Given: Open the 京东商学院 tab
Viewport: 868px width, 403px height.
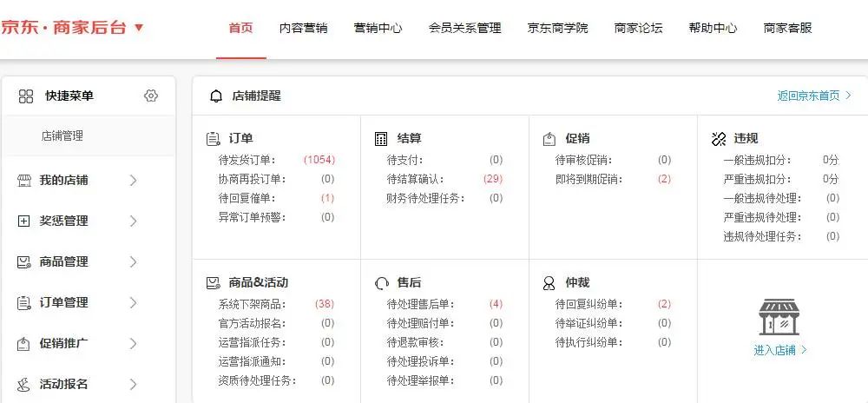Looking at the screenshot, I should click(557, 28).
